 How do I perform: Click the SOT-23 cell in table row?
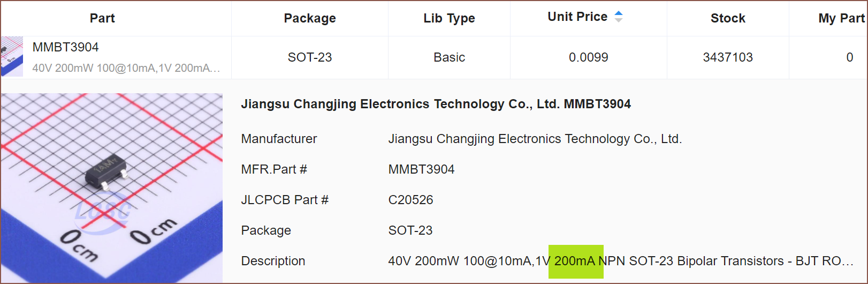310,57
